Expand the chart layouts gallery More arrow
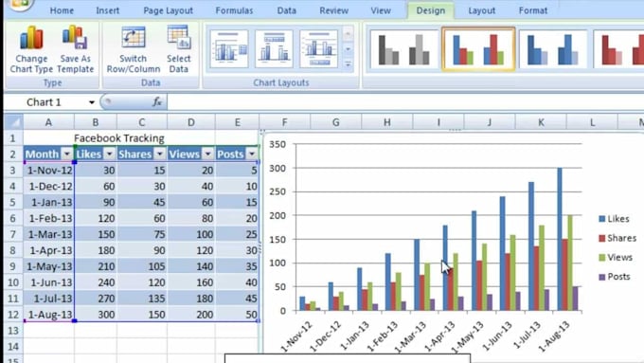 point(348,64)
